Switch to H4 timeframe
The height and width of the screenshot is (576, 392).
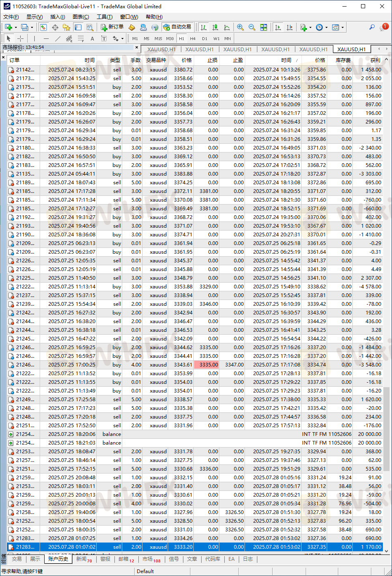pyautogui.click(x=193, y=38)
